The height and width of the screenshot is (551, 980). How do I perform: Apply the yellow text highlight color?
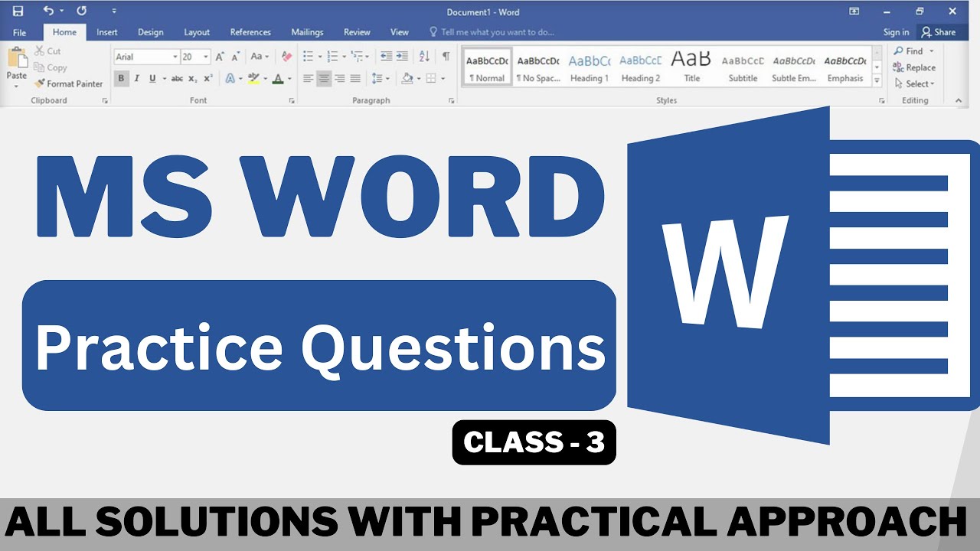point(253,78)
